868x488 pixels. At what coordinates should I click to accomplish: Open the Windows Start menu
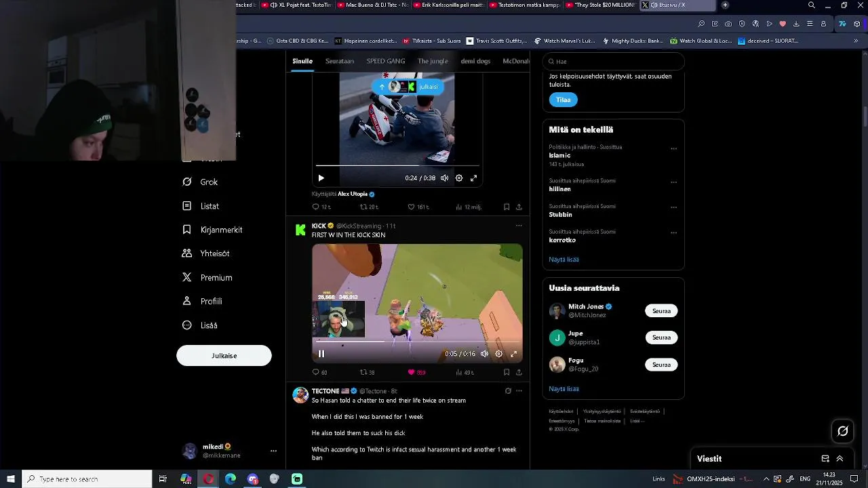11,479
